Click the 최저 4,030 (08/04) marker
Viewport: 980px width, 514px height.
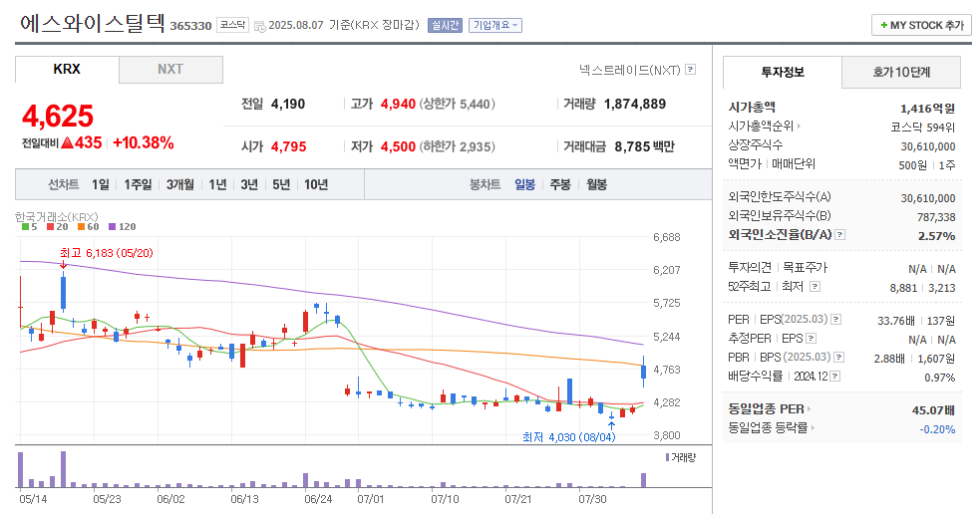point(568,437)
